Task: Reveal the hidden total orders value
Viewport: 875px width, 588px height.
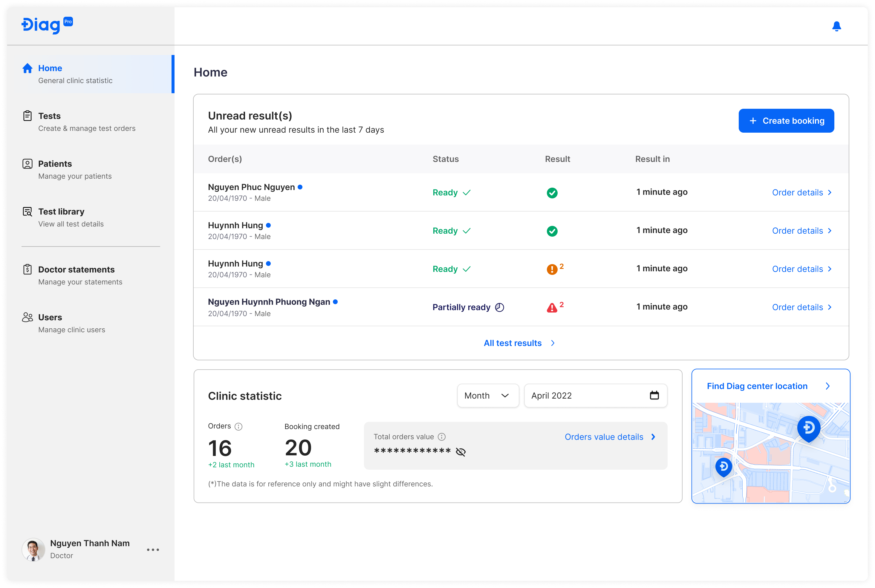Action: (x=461, y=452)
